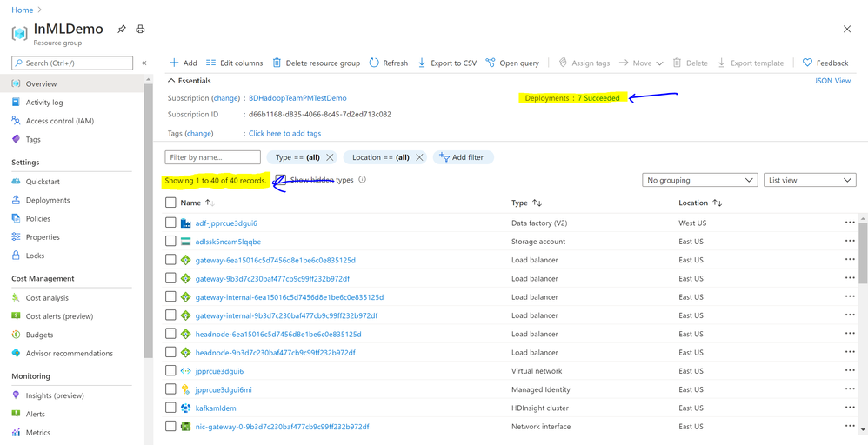Open the Feedback pane
868x445 pixels.
click(x=825, y=63)
